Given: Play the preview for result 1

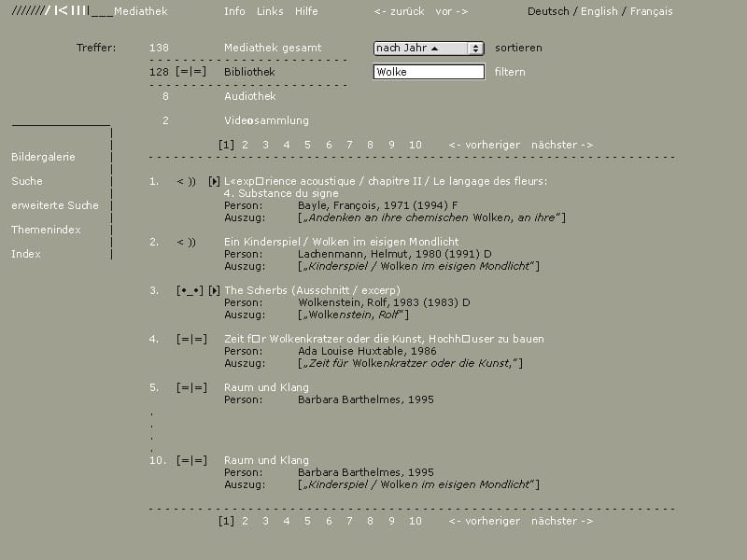Looking at the screenshot, I should tap(215, 181).
